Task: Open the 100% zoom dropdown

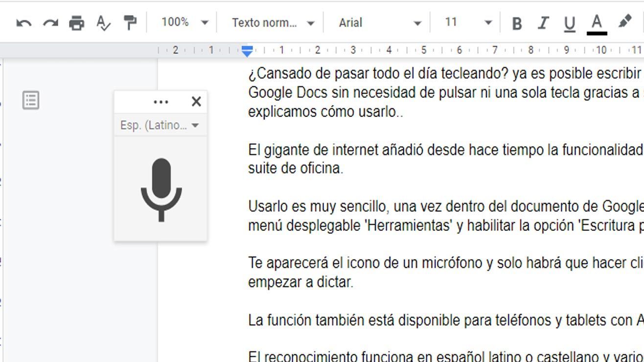Action: pos(184,23)
